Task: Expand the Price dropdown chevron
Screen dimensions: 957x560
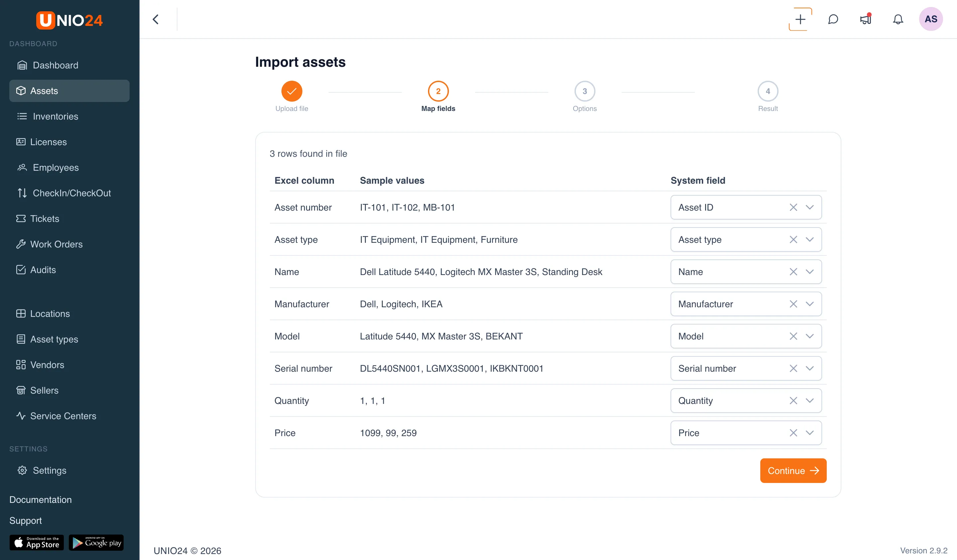Action: [810, 433]
